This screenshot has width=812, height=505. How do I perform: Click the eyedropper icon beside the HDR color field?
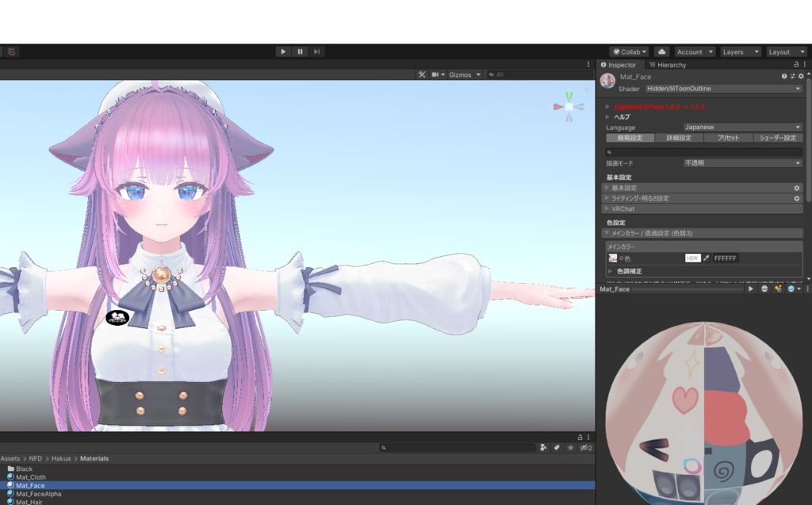pyautogui.click(x=707, y=258)
